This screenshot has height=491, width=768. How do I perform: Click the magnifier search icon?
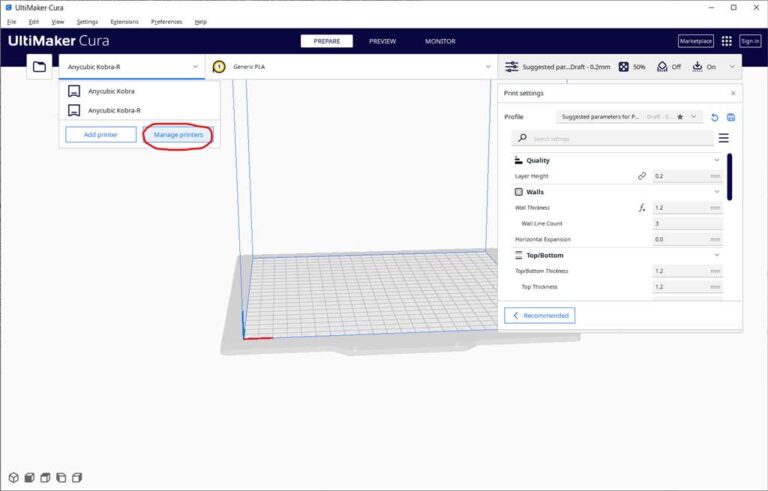coord(523,138)
